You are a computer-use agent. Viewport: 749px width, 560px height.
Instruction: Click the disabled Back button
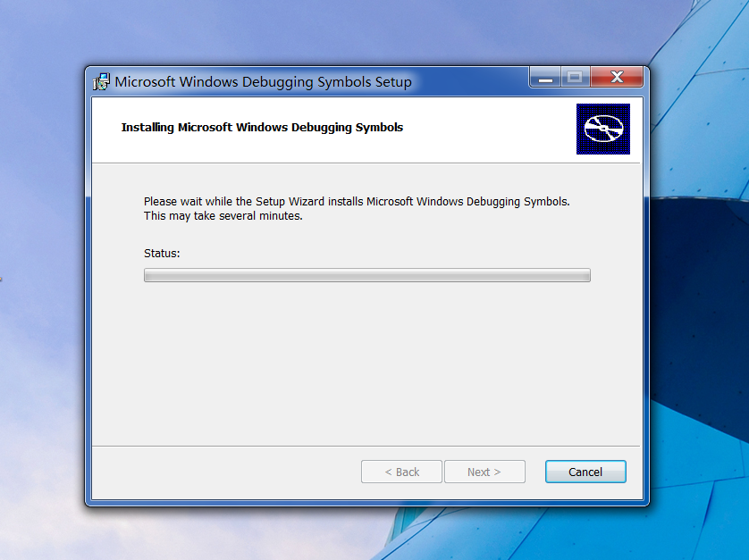(x=401, y=472)
